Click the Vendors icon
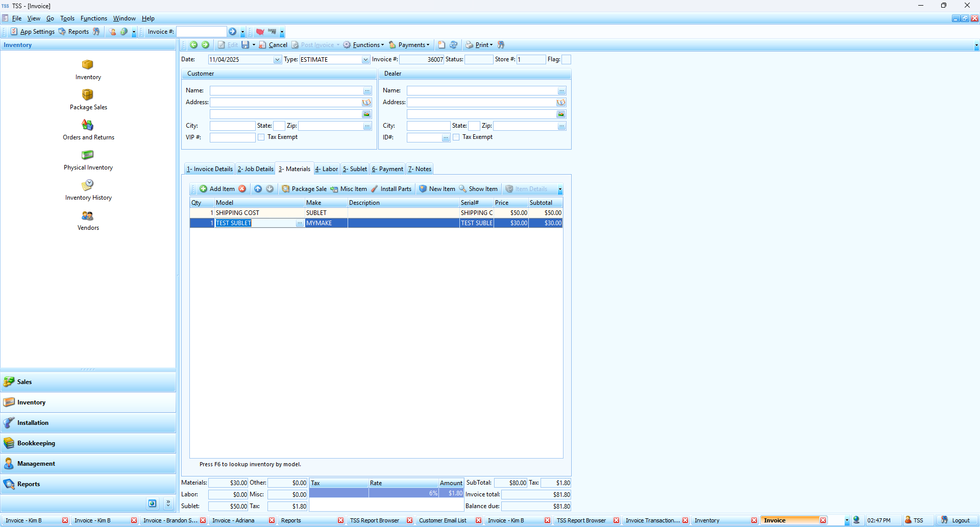 [88, 216]
